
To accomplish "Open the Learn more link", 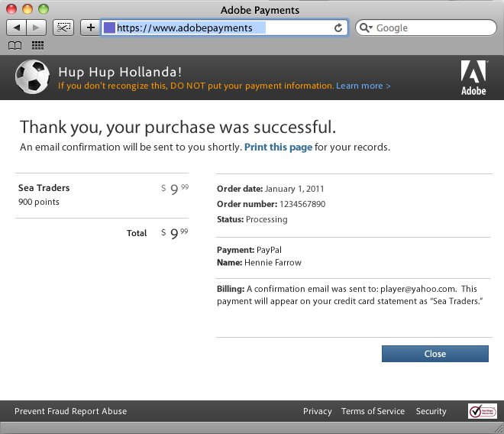I will click(x=363, y=86).
